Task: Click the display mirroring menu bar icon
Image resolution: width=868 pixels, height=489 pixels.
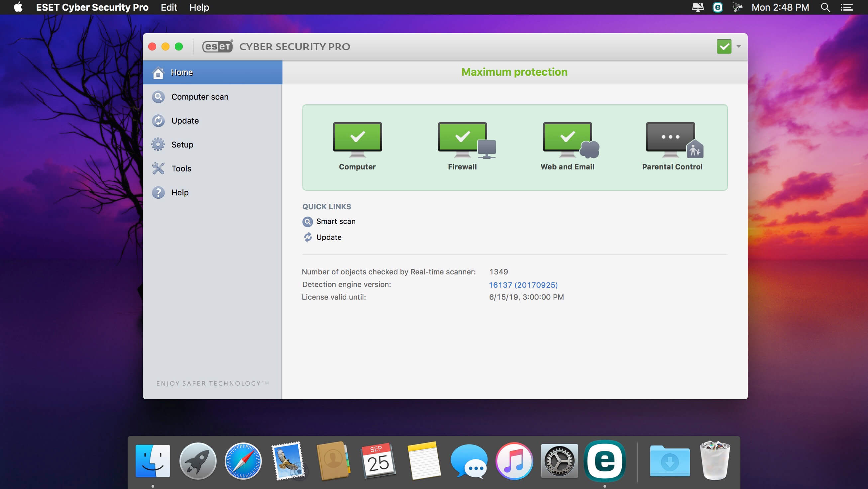Action: tap(698, 7)
